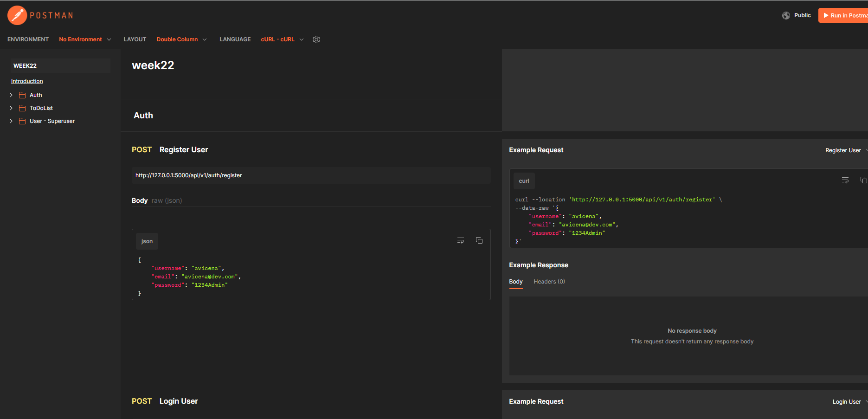This screenshot has width=868, height=419.
Task: Open the cURL - cURL language dropdown
Action: click(282, 39)
